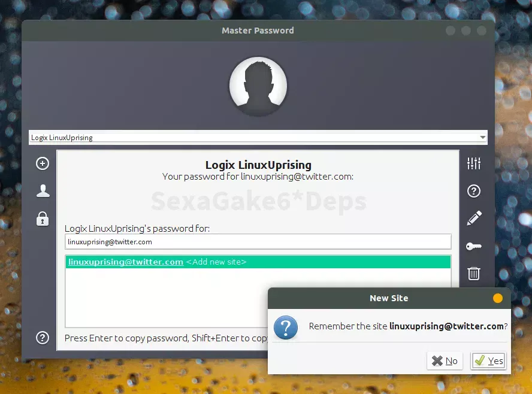Delete the site with the trash icon
The height and width of the screenshot is (394, 532).
[x=473, y=274]
